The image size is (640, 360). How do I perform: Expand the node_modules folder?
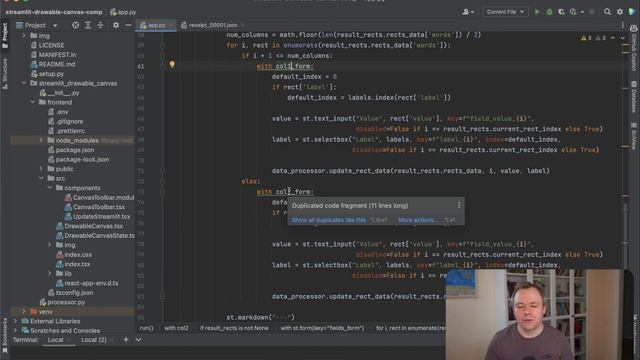click(x=41, y=140)
